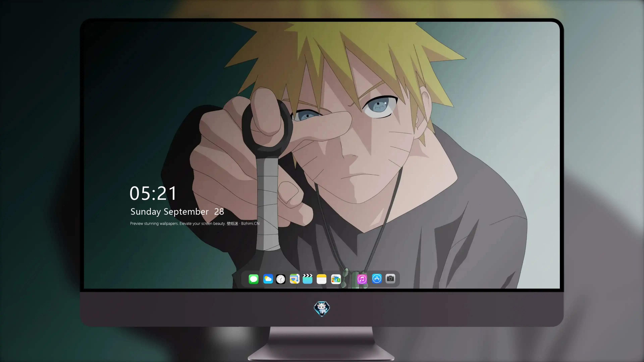Click the cat mascot logo on monitor chin

point(322,309)
